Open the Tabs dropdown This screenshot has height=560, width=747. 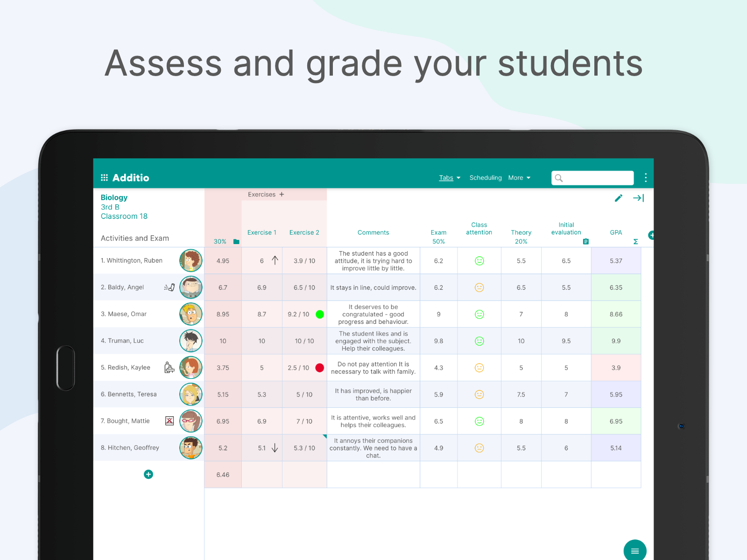(450, 178)
